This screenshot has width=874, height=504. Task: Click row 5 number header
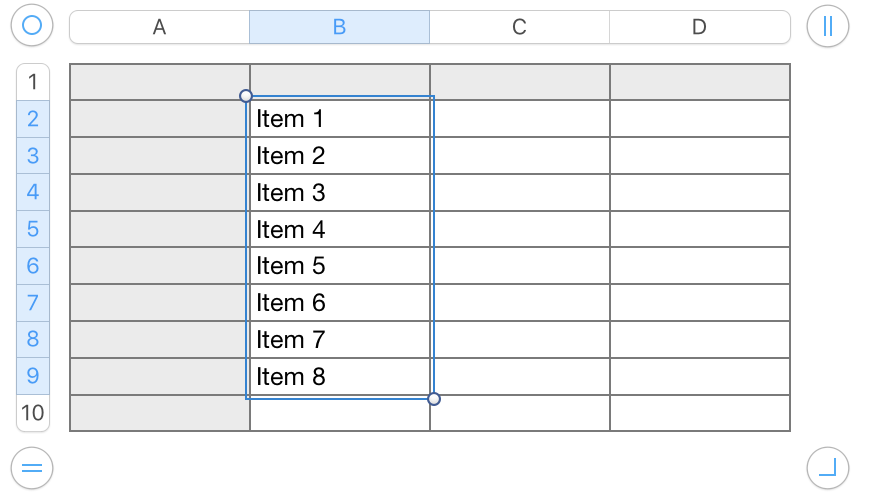[x=33, y=229]
